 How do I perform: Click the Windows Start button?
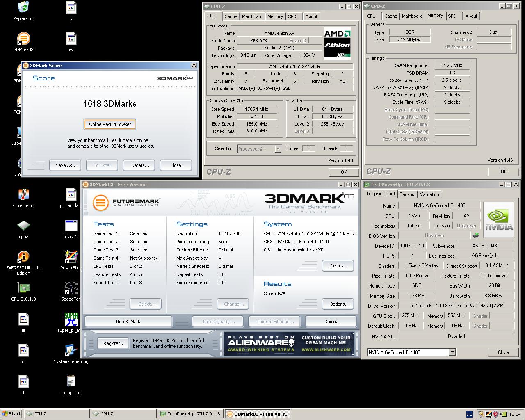tap(11, 414)
